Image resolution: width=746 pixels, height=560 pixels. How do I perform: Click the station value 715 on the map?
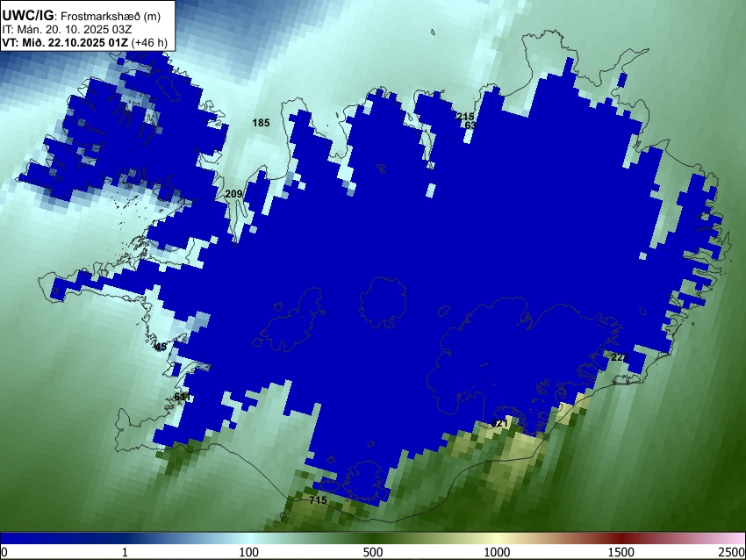tap(318, 500)
